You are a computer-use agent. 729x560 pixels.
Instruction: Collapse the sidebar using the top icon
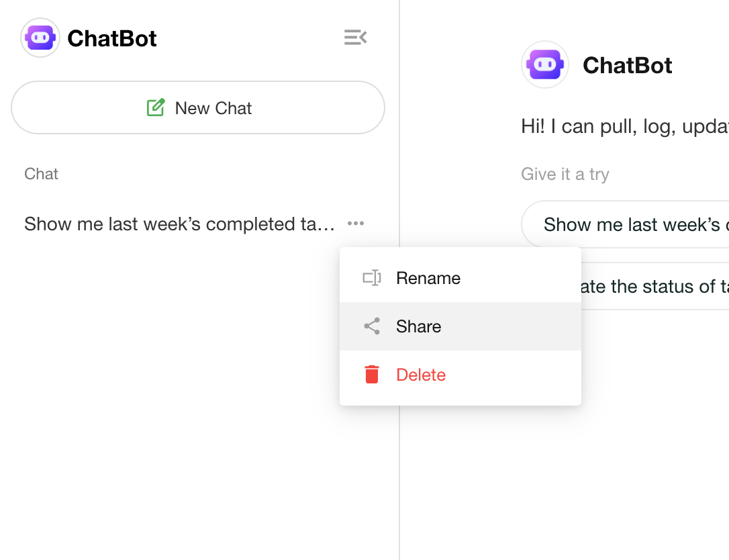(355, 38)
